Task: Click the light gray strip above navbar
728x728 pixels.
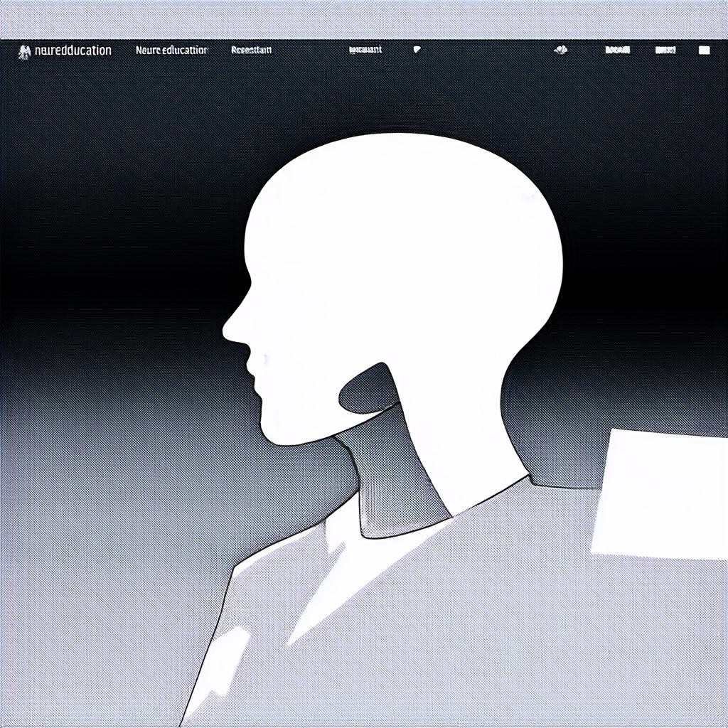Action: pos(364,19)
